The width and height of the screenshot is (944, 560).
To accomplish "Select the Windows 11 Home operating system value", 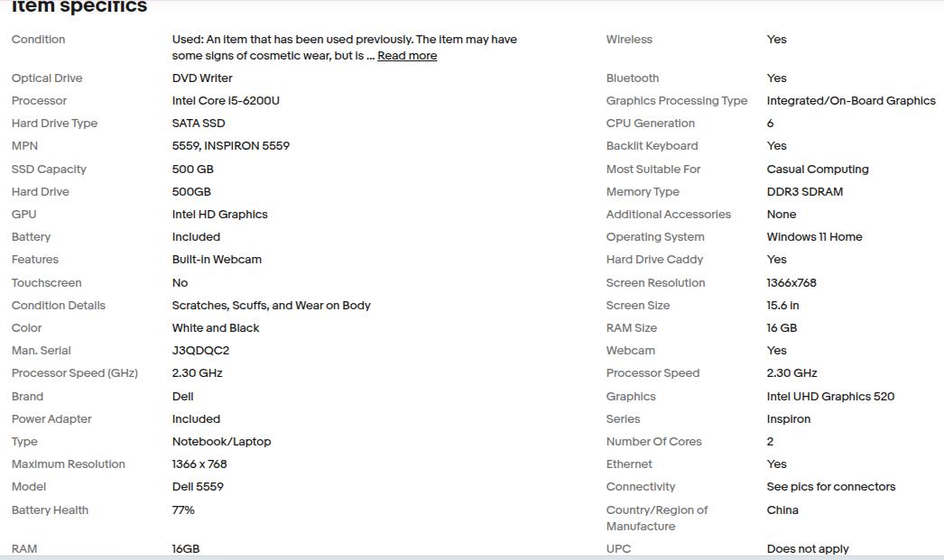I will tap(814, 237).
